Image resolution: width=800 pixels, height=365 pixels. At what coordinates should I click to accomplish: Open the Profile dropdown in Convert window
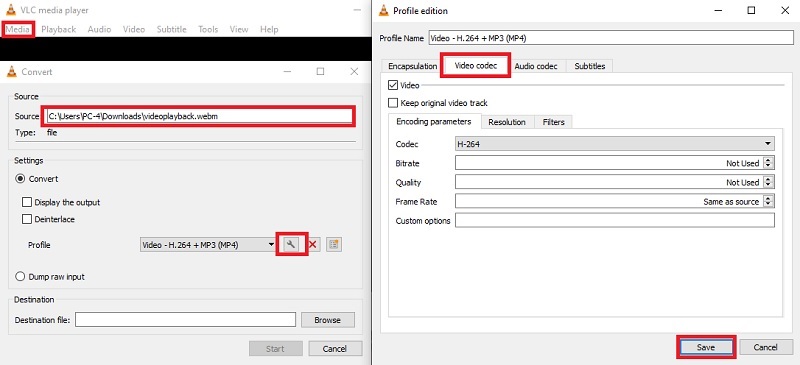click(x=208, y=245)
